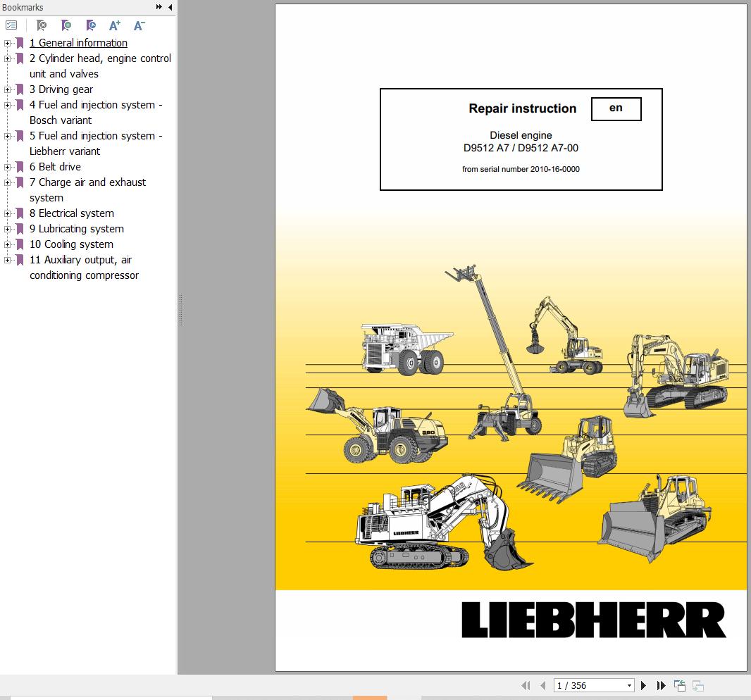Expand the 10 Cooling system bookmark

point(7,244)
